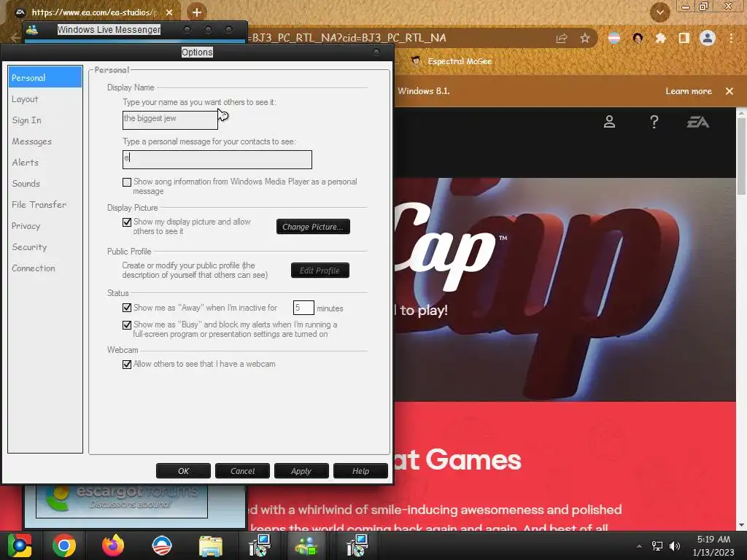Toggle show me as Away when inactive
The height and width of the screenshot is (560, 747).
[x=127, y=308]
